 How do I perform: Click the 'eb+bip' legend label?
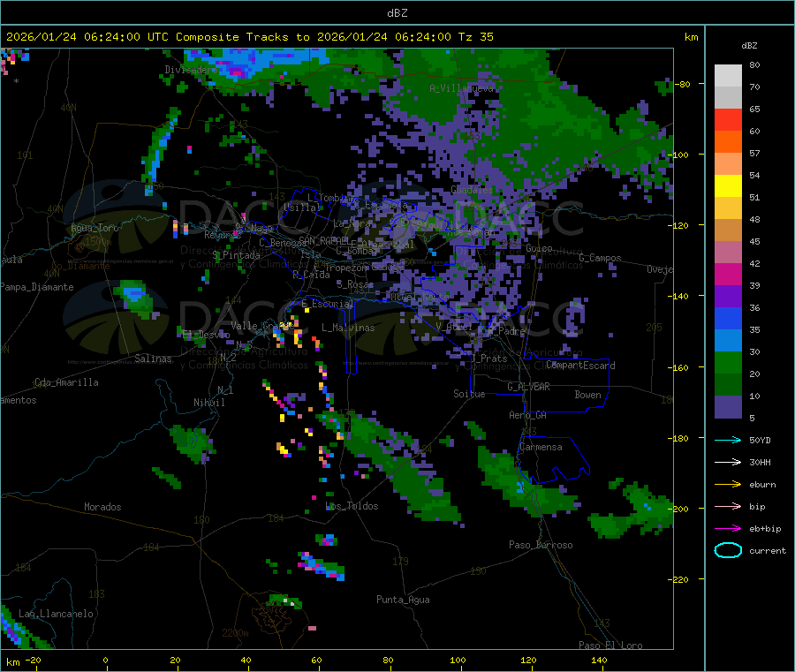[765, 529]
